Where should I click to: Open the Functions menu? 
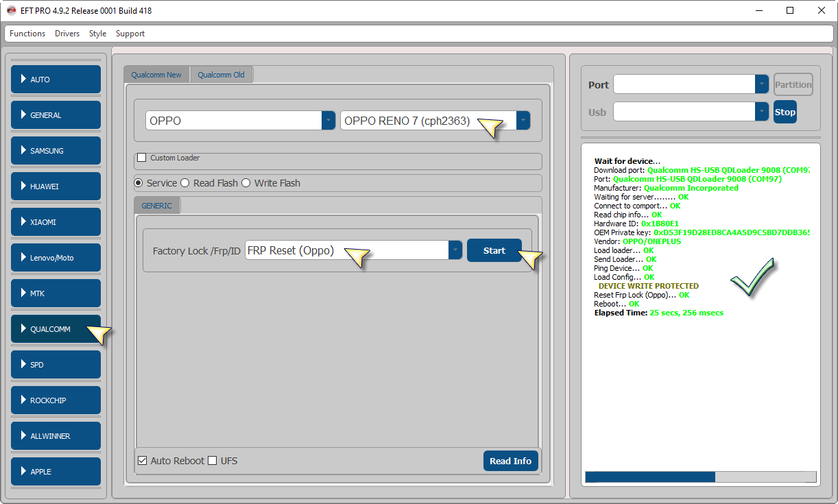27,34
